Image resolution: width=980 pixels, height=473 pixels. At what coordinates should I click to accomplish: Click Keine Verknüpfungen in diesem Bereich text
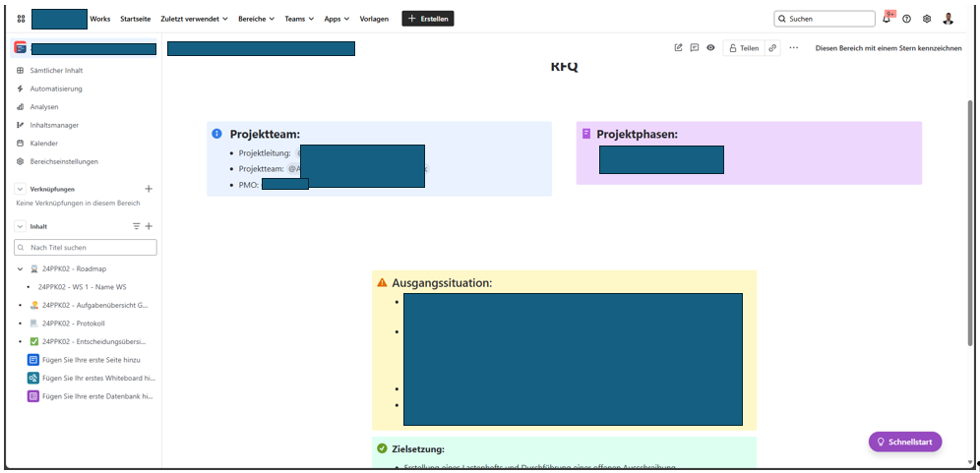[78, 204]
